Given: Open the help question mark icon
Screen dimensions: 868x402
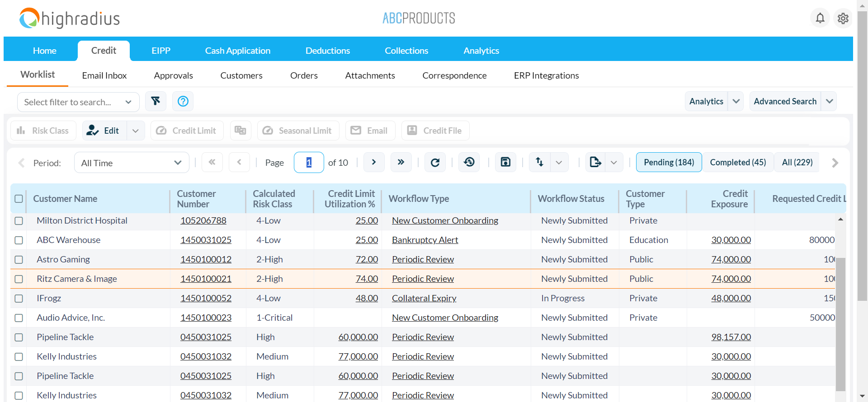Looking at the screenshot, I should [x=183, y=101].
